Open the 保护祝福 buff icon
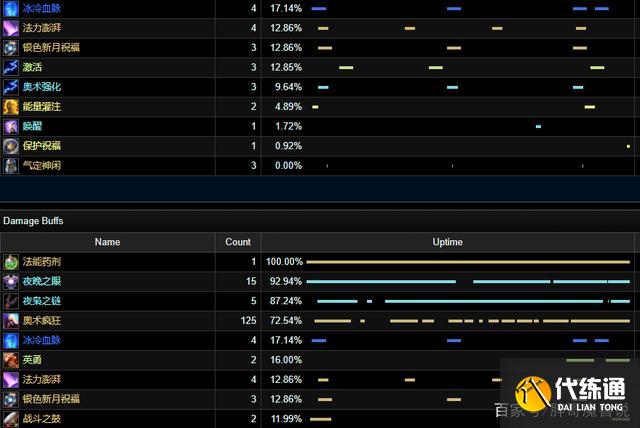640x428 pixels. [11, 145]
